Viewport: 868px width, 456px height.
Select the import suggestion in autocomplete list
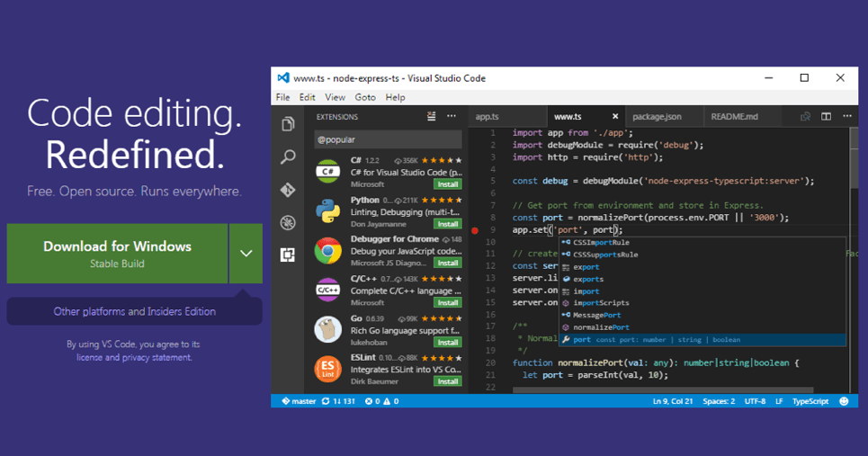coord(702,291)
